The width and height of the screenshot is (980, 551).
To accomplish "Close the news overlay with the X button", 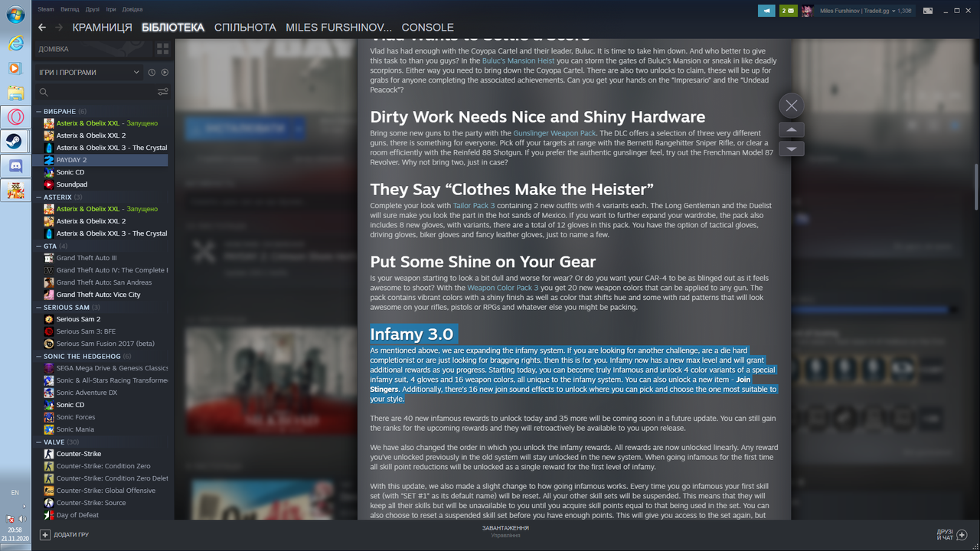I will [x=792, y=106].
